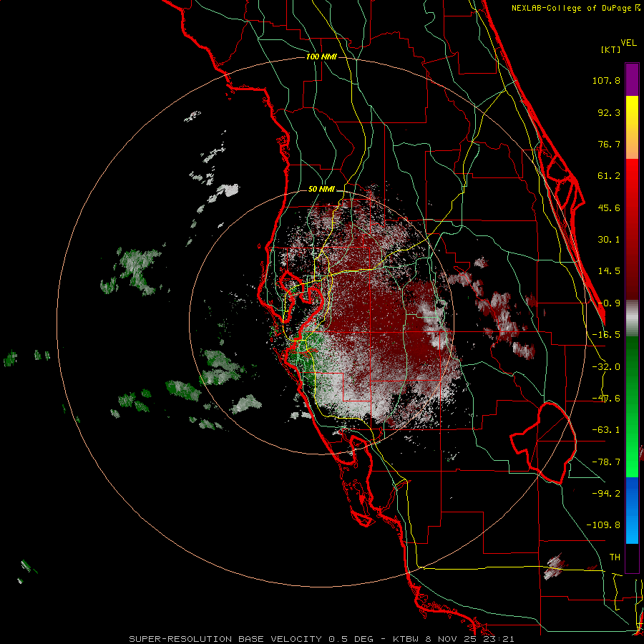Viewport: 644px width, 644px height.
Task: Click the Super-Resolution Base Velocity footer caption
Action: (321, 639)
